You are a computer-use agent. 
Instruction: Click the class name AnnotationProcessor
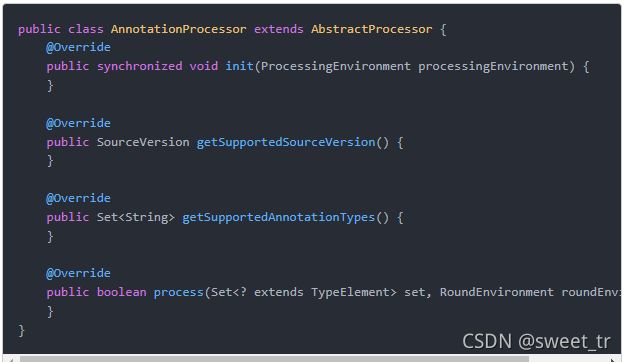[178, 29]
